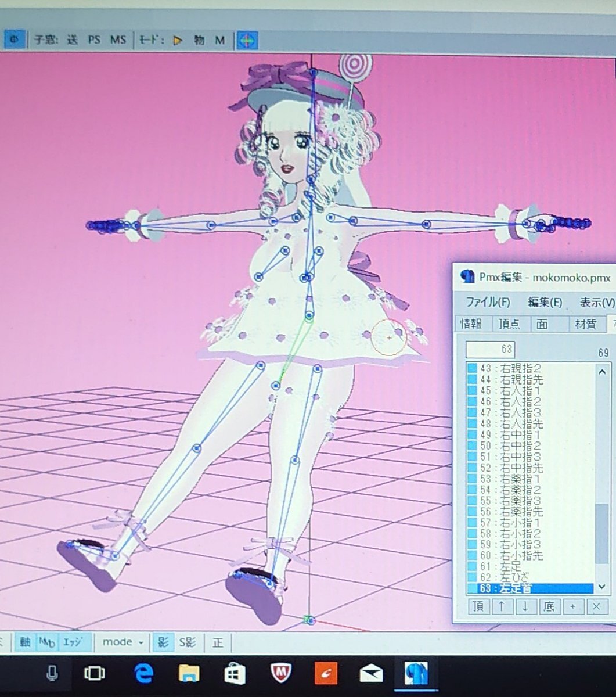Select bone 59 : 右小指3
Screen dimensions: 616x697
(x=531, y=545)
